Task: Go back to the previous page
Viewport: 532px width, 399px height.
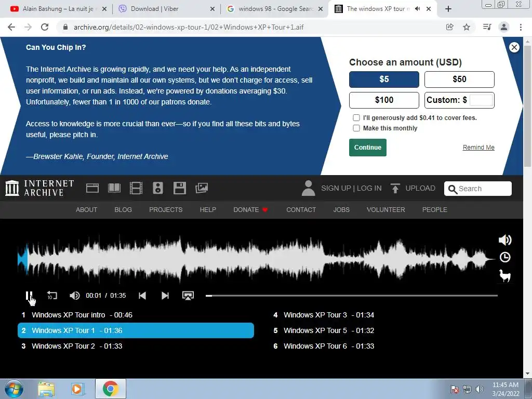Action: tap(11, 27)
